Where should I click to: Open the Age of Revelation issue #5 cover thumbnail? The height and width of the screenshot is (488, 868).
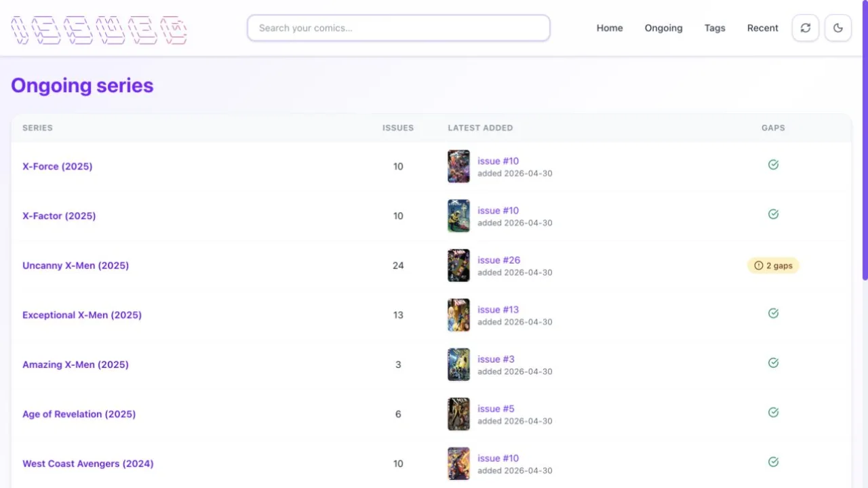[458, 413]
